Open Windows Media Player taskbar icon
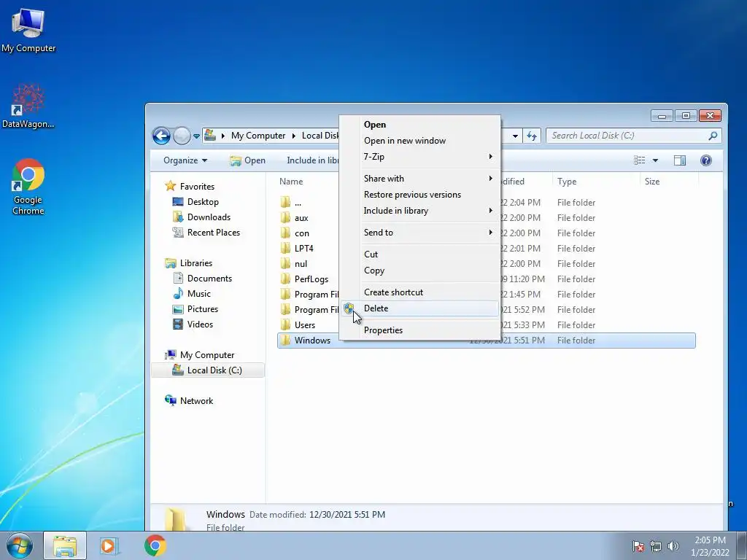 pyautogui.click(x=109, y=545)
